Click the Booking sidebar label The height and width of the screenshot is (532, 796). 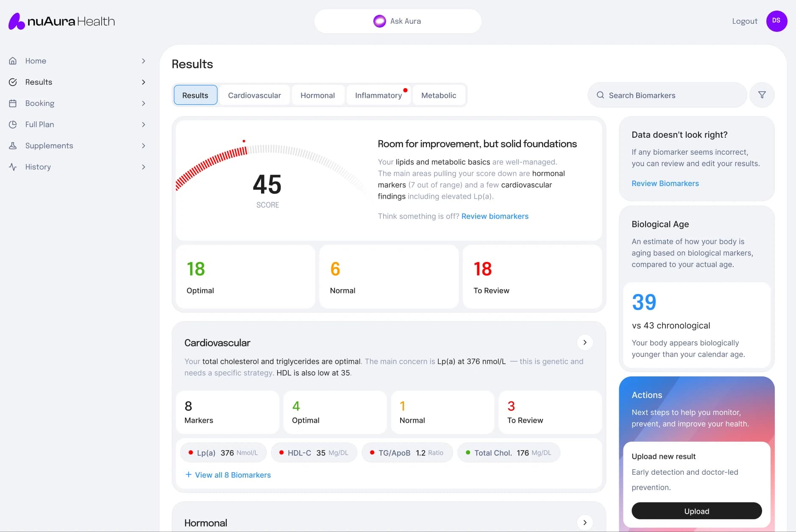click(x=39, y=103)
